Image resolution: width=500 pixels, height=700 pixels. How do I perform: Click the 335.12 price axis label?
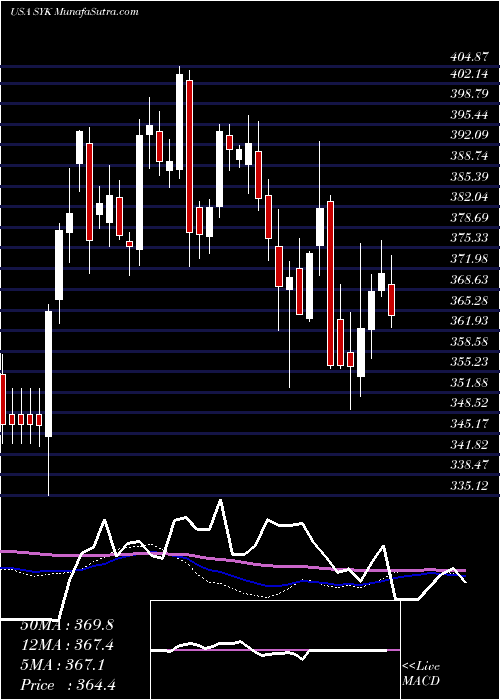coord(469,486)
